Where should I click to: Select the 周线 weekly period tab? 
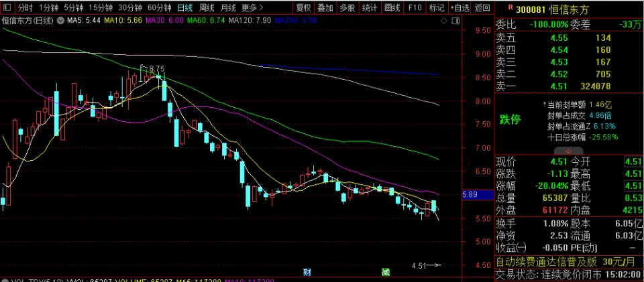207,8
